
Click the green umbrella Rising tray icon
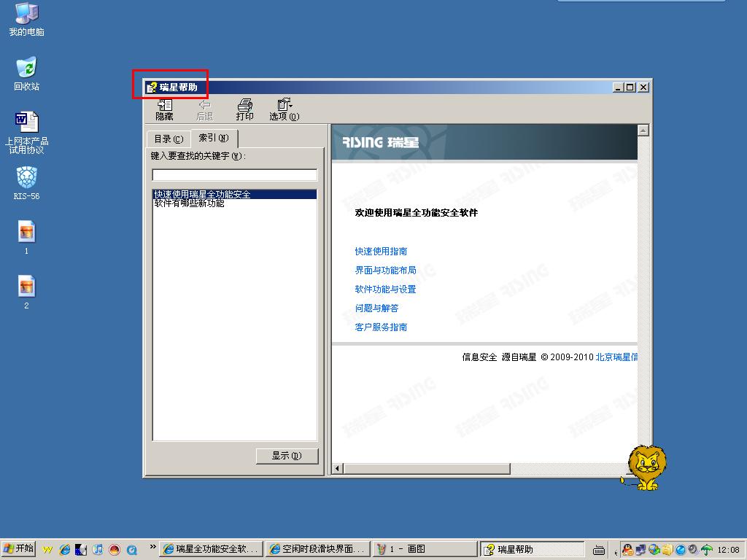pos(707,550)
